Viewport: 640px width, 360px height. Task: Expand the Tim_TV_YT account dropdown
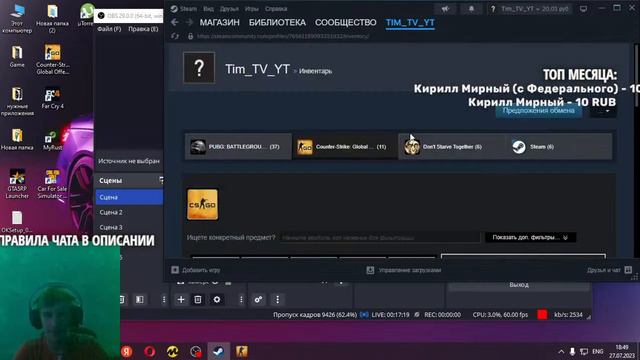point(534,9)
